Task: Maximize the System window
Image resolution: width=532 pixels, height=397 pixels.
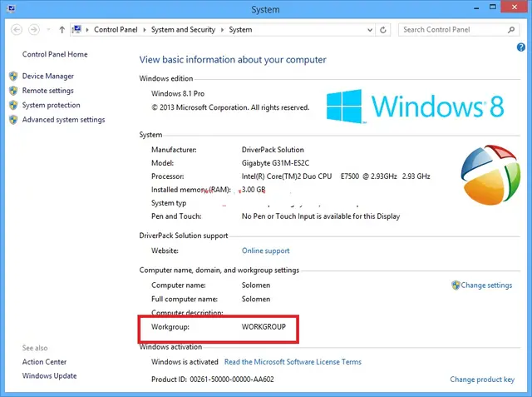Action: tap(493, 7)
